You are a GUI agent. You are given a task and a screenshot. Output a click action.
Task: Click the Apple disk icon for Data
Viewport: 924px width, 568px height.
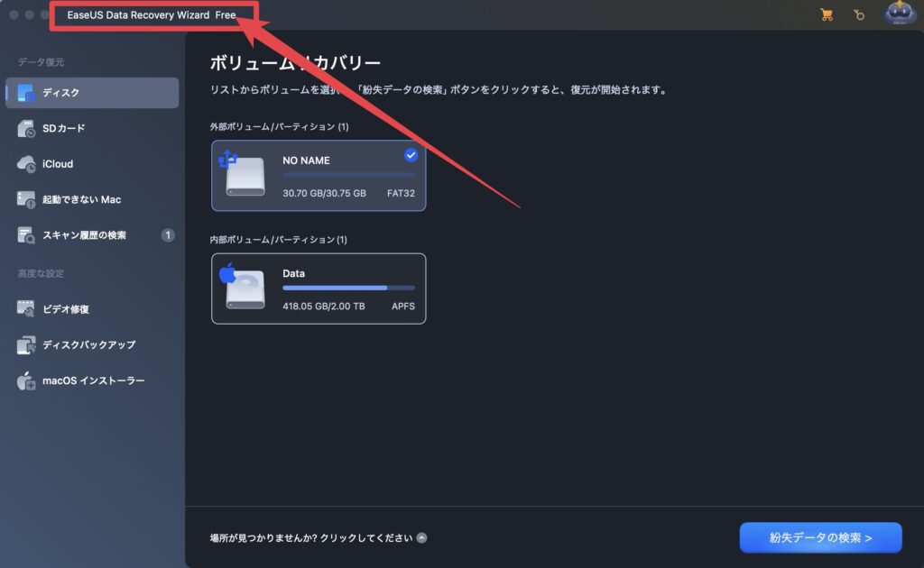pyautogui.click(x=244, y=288)
